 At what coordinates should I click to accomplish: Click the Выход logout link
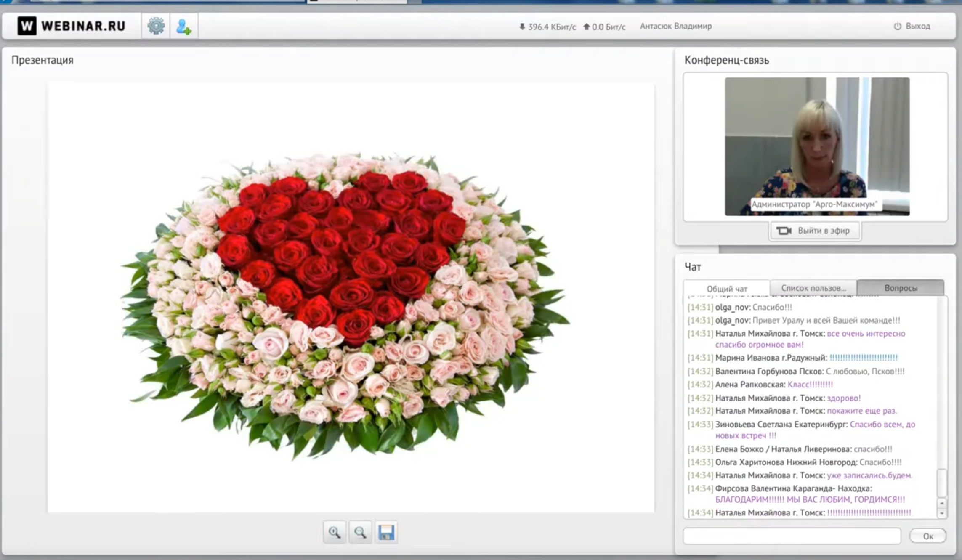pyautogui.click(x=918, y=26)
